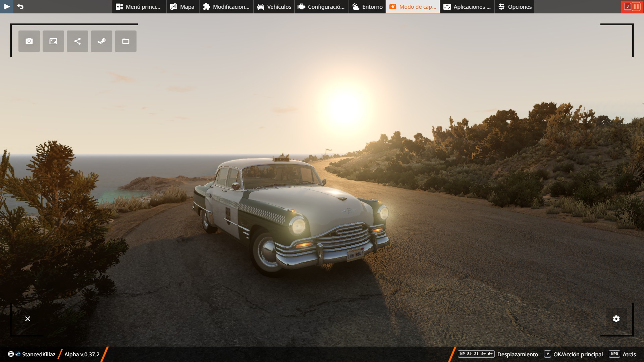Select the Modo de captura tab
The width and height of the screenshot is (644, 362).
pos(413,7)
